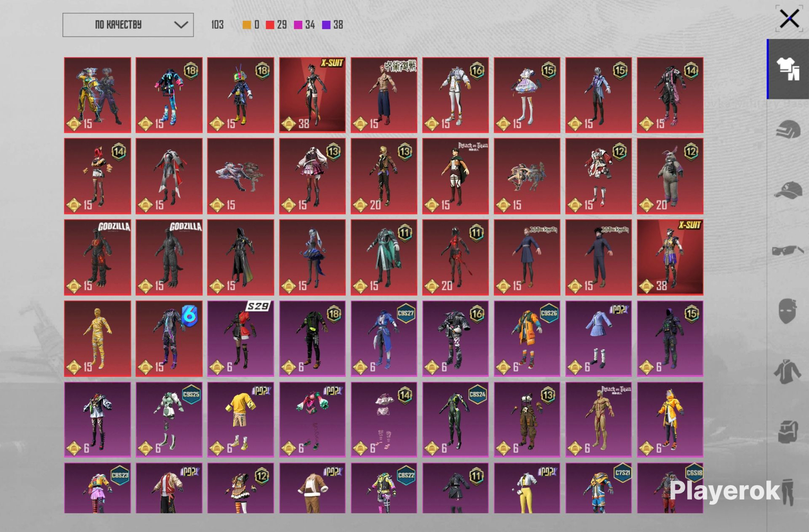Close the inventory screen with X

click(x=789, y=19)
